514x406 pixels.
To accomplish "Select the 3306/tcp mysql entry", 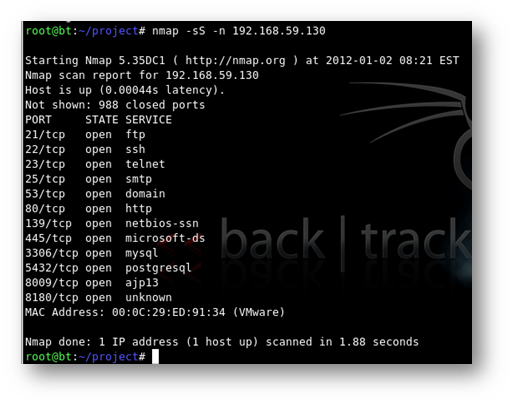I will (92, 253).
